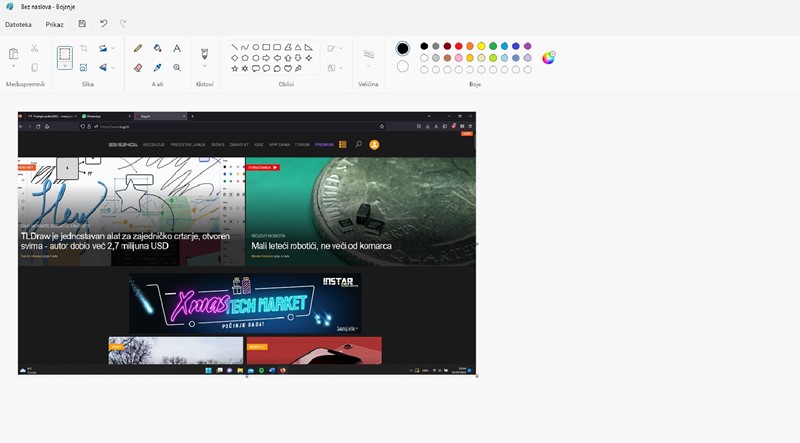
Task: Select the Magnifier zoom tool
Action: tap(177, 68)
